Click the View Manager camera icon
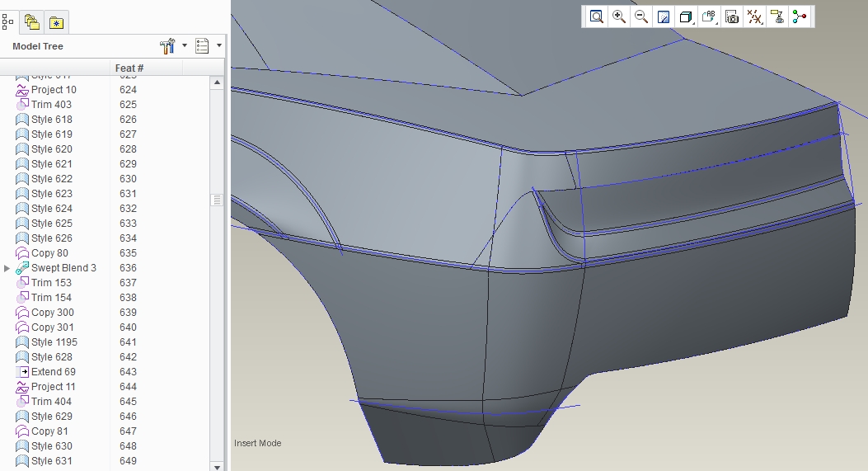This screenshot has width=868, height=471. pos(732,16)
